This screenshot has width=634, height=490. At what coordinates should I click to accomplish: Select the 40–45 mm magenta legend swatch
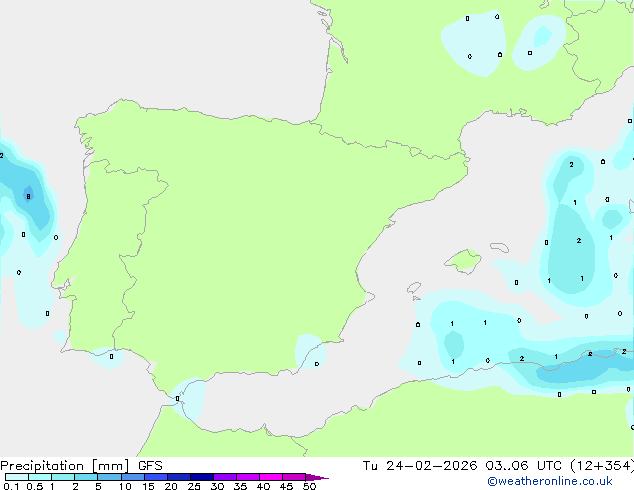tap(271, 477)
